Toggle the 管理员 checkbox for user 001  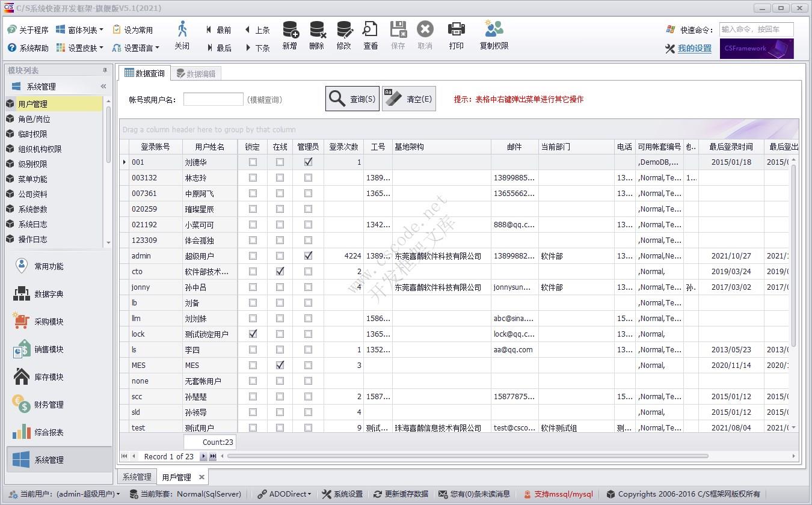click(308, 162)
